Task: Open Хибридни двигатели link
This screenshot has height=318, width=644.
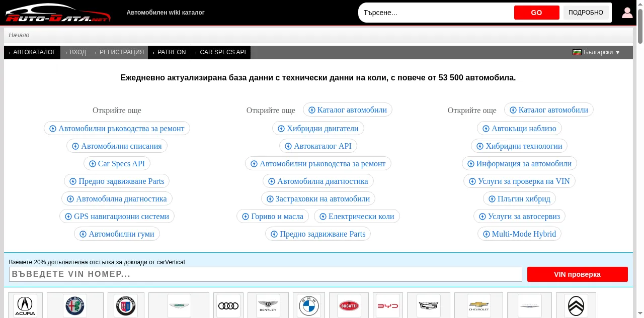Action: point(318,128)
